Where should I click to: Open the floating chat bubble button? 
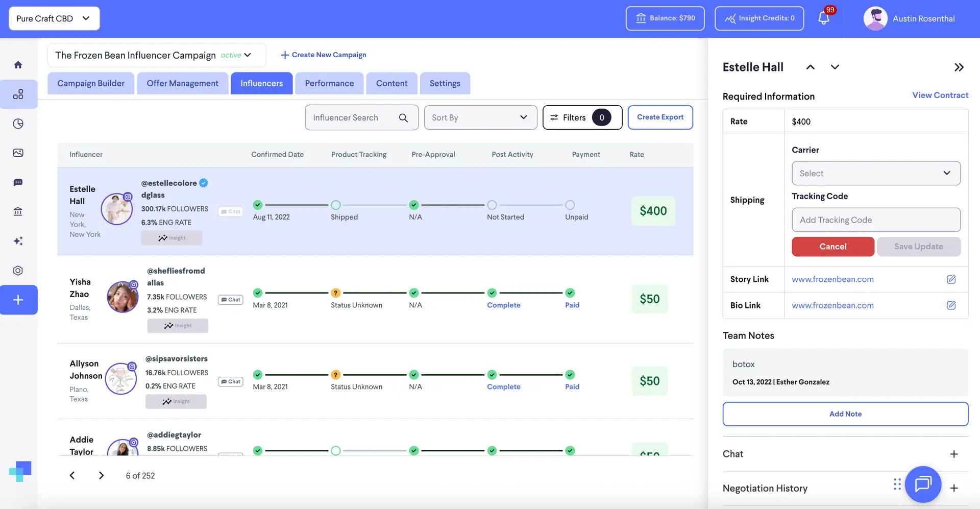(x=923, y=484)
